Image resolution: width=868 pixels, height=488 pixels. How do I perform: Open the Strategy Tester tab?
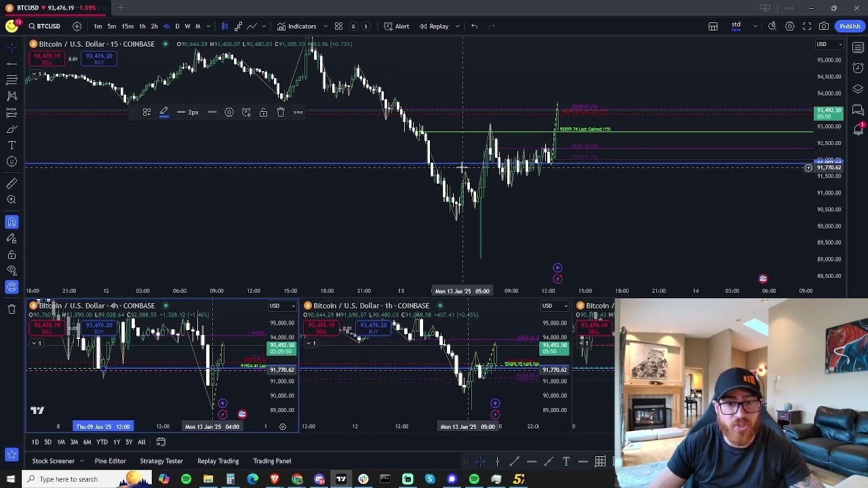[161, 461]
